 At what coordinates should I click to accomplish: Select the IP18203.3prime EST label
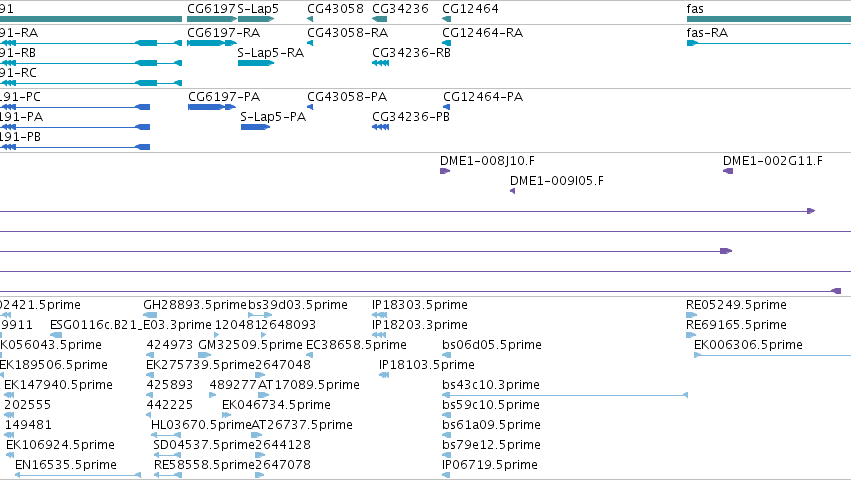[420, 325]
